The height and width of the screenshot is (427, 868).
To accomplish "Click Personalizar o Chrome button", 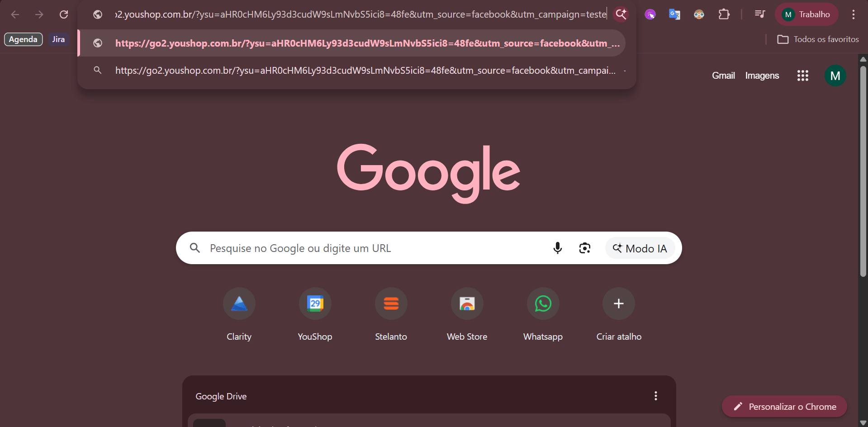I will click(x=784, y=407).
